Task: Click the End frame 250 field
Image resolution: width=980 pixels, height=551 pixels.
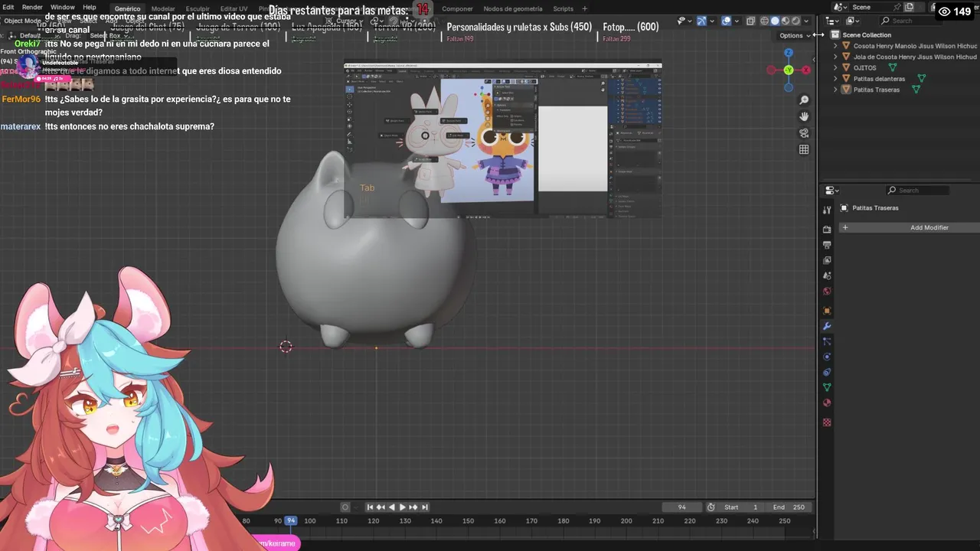Action: point(789,507)
